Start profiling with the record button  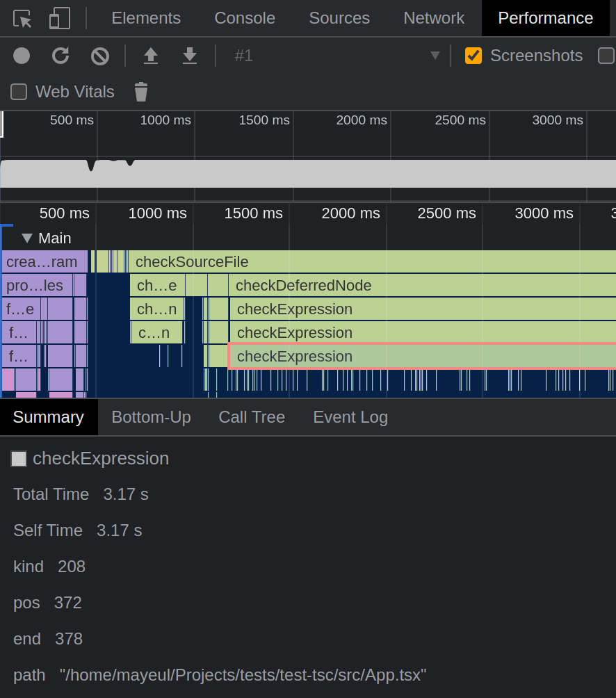tap(21, 56)
